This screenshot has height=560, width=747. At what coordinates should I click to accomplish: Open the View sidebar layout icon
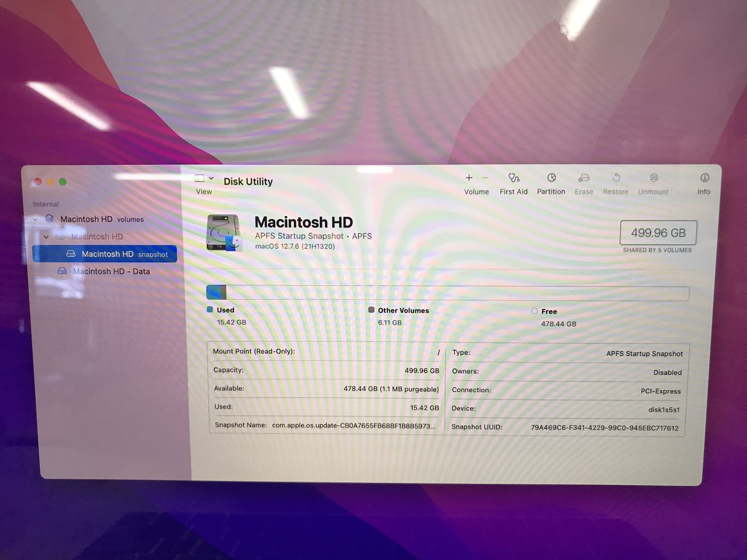(199, 178)
